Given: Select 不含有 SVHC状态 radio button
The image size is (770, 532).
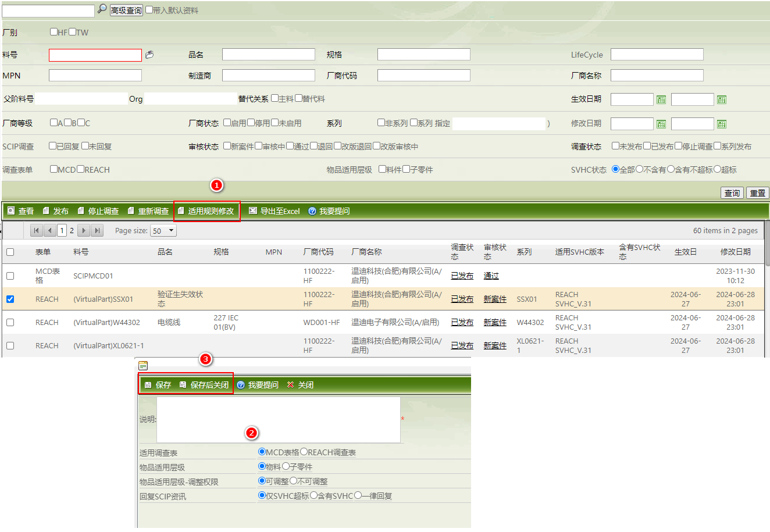Looking at the screenshot, I should [639, 169].
